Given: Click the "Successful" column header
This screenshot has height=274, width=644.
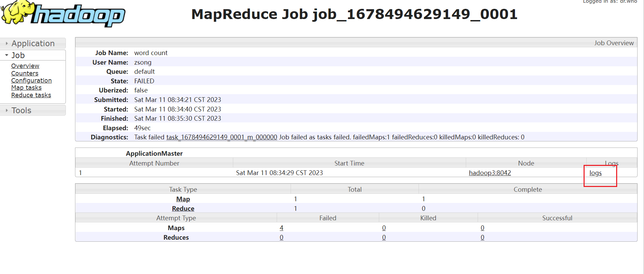Looking at the screenshot, I should pyautogui.click(x=557, y=218).
